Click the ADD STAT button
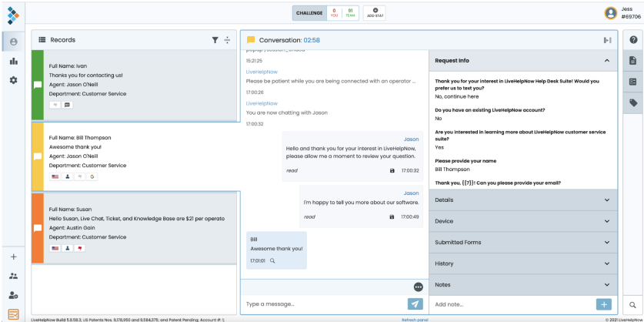Image resolution: width=644 pixels, height=322 pixels. [375, 12]
